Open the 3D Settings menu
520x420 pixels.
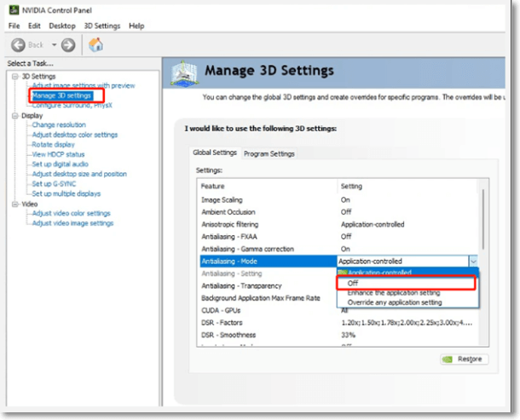pyautogui.click(x=101, y=26)
